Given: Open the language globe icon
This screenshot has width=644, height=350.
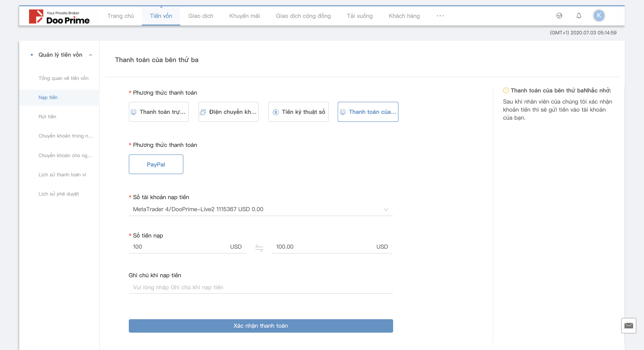Looking at the screenshot, I should point(559,16).
